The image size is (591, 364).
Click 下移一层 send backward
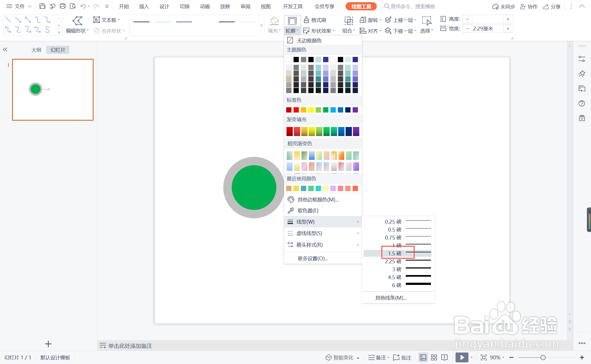pos(401,31)
